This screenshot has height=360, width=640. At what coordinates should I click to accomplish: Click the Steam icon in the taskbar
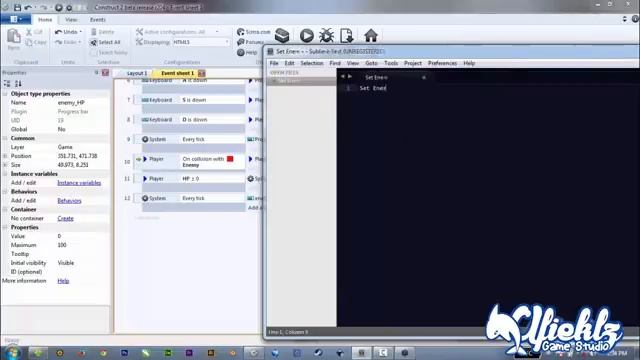[x=318, y=353]
